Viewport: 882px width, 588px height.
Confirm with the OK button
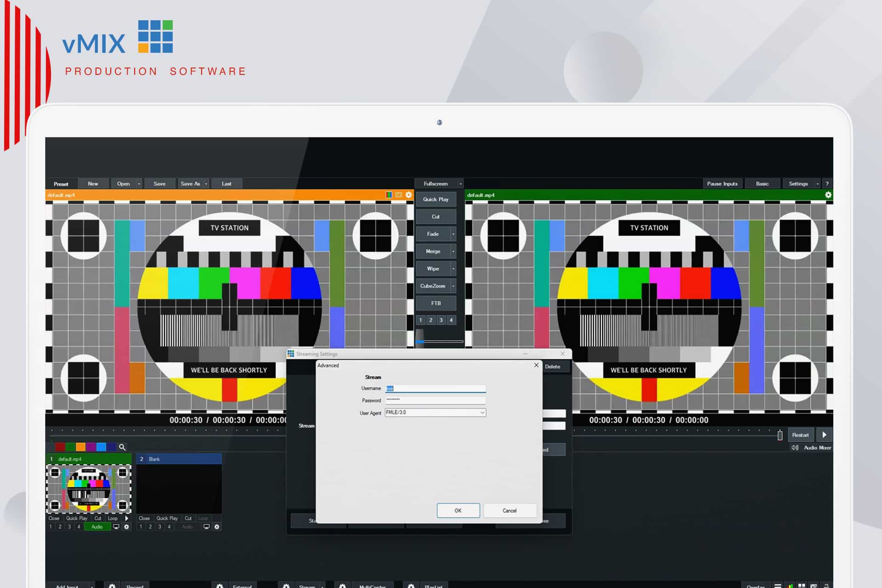click(x=458, y=510)
